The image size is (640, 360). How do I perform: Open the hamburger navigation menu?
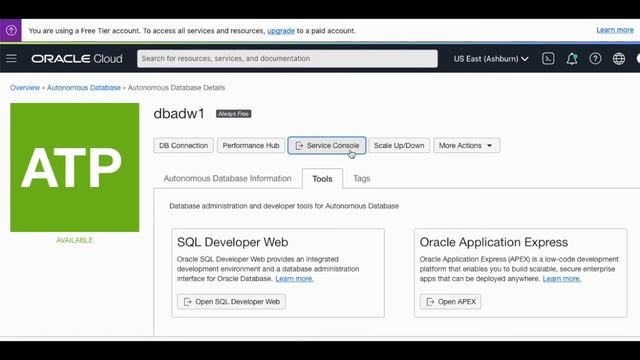[x=11, y=58]
